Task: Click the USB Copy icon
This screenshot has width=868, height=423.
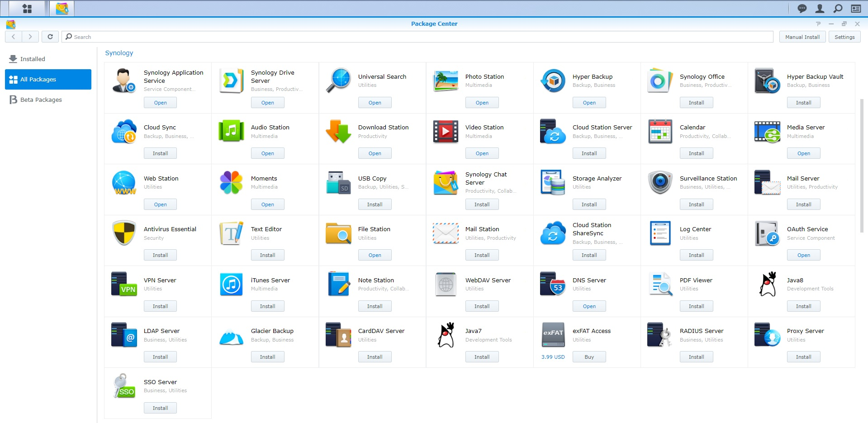Action: pyautogui.click(x=338, y=182)
